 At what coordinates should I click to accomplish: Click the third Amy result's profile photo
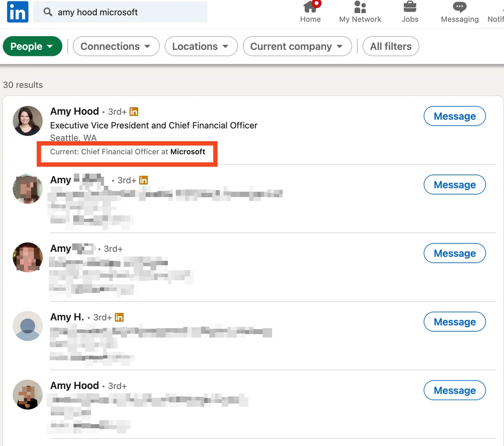pos(28,258)
